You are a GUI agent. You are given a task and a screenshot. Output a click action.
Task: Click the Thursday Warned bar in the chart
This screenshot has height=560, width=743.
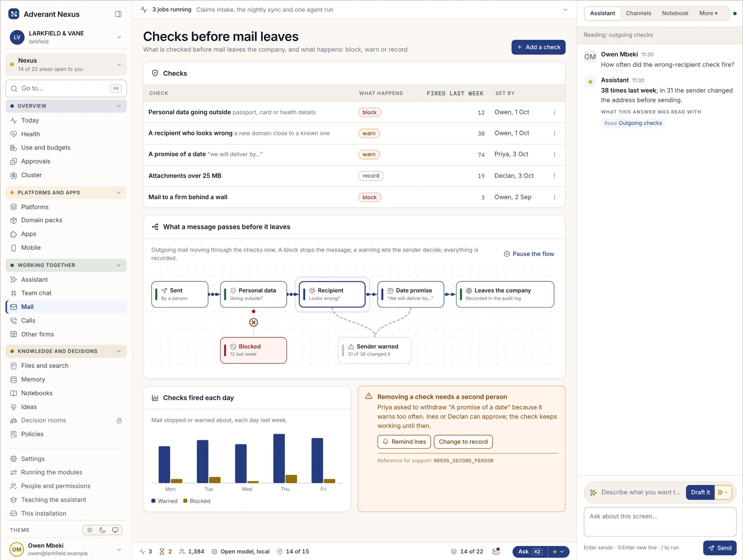(279, 458)
